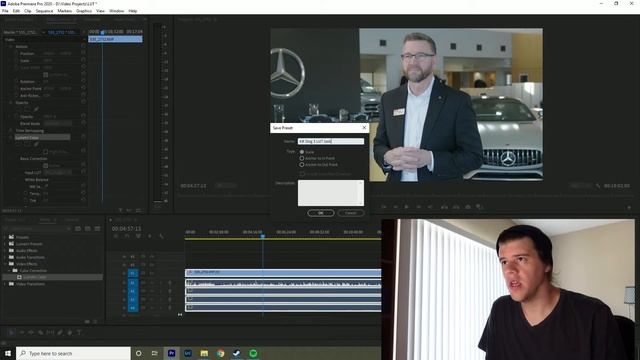The width and height of the screenshot is (640, 360).
Task: Toggle the Basic Correction Active checkbox
Action: (x=46, y=166)
